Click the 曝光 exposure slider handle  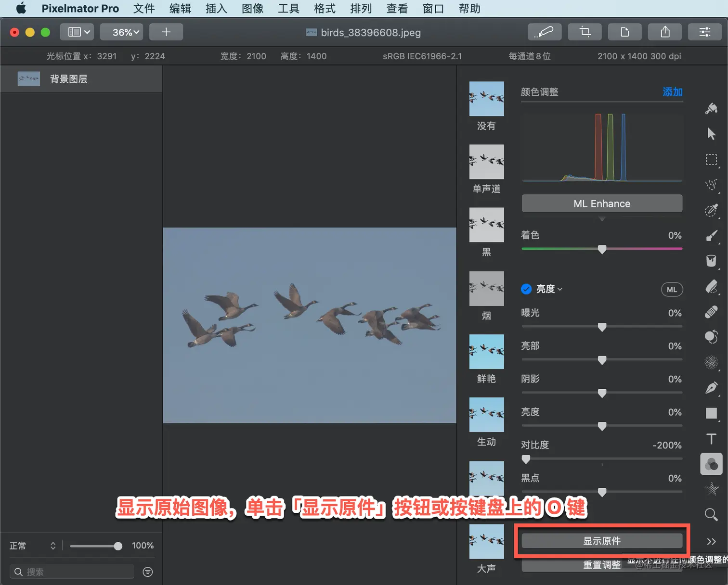pos(602,327)
